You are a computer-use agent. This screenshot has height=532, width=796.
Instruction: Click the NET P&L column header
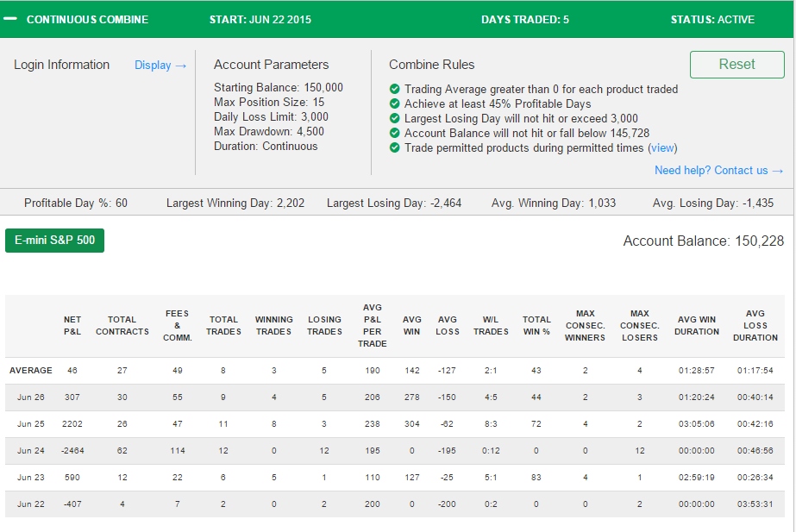72,326
